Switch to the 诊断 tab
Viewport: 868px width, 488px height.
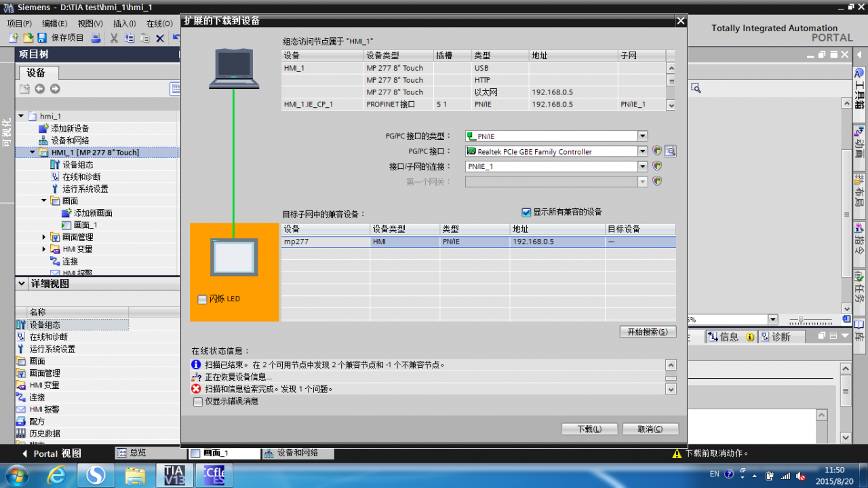pyautogui.click(x=781, y=337)
